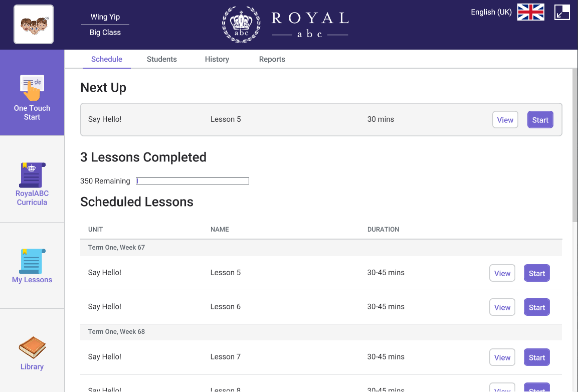This screenshot has height=392, width=578.
Task: Click the vertical page scrollbar
Action: click(575, 145)
